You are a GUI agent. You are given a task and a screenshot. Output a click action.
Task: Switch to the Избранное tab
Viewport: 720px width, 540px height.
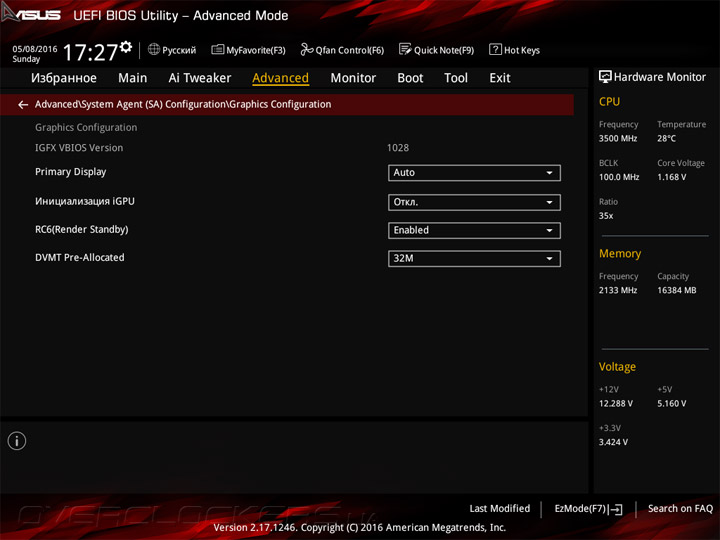[64, 78]
